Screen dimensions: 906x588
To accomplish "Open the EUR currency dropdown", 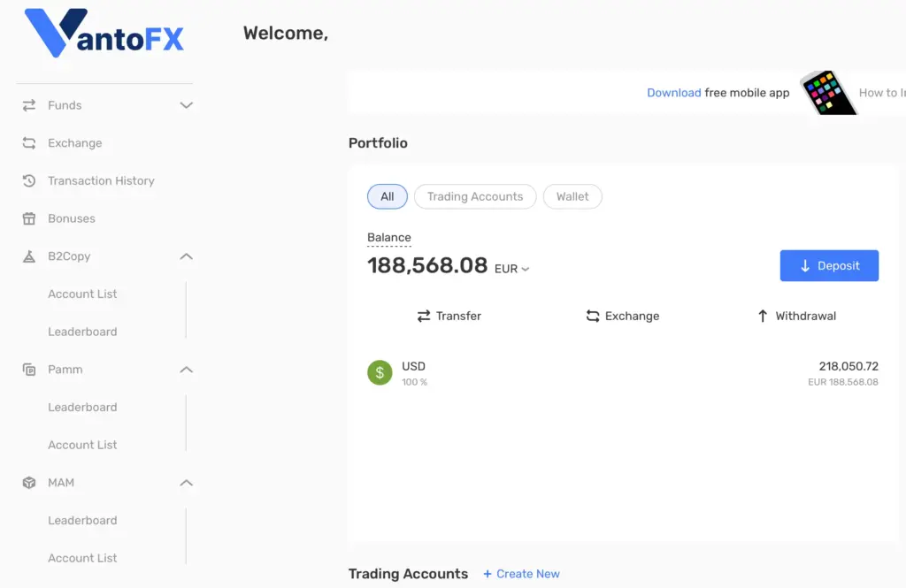I will [x=512, y=269].
